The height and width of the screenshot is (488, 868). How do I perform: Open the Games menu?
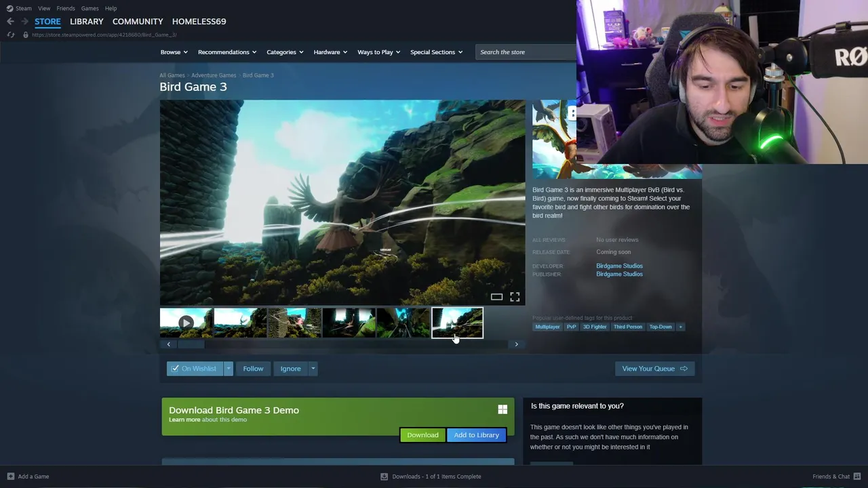[x=90, y=8]
